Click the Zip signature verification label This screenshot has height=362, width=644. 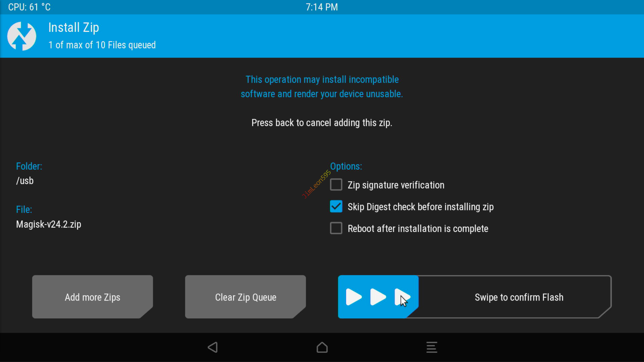click(x=396, y=185)
